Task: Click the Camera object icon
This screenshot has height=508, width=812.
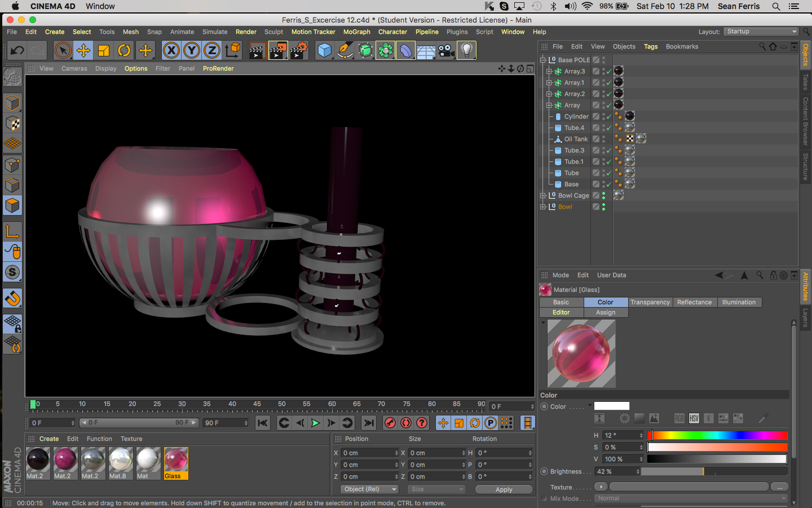Action: point(446,51)
